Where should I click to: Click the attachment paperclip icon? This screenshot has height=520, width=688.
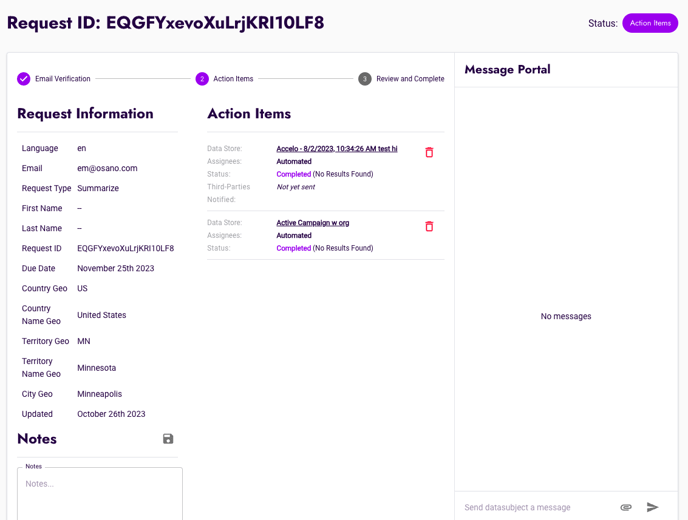click(626, 507)
